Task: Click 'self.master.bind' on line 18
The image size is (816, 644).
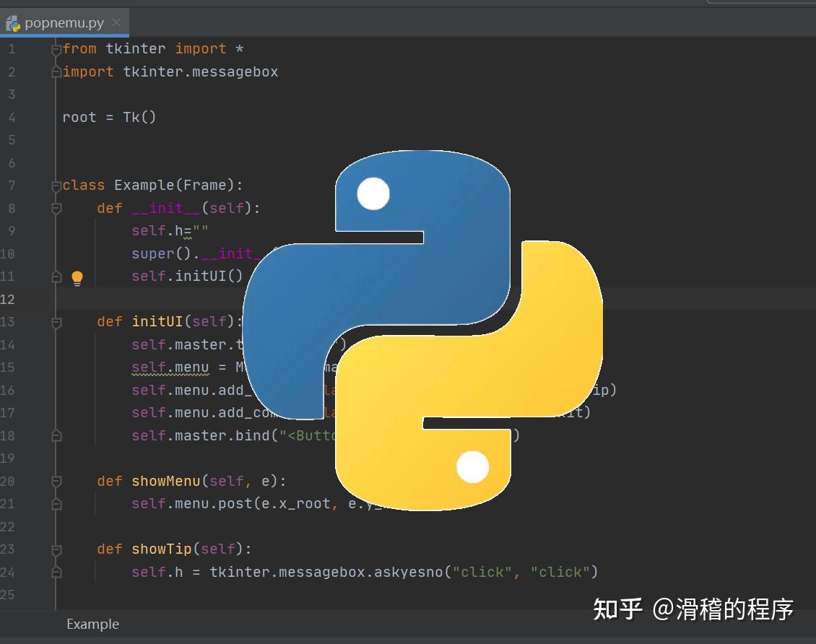Action: pos(200,435)
